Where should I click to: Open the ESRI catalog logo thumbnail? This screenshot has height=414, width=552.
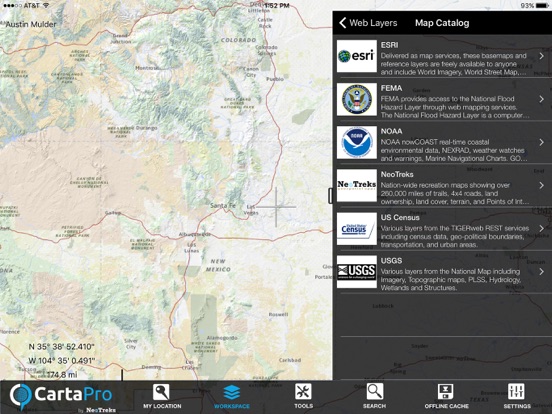point(357,56)
